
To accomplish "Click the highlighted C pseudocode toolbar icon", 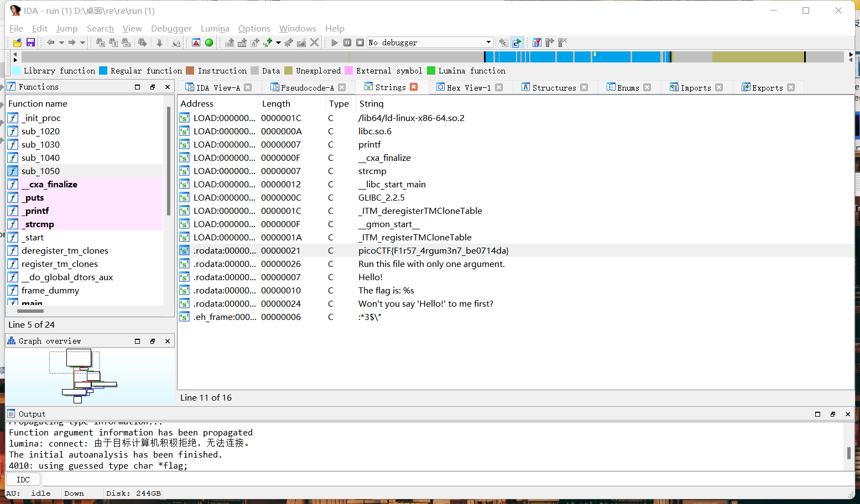I will (x=517, y=43).
